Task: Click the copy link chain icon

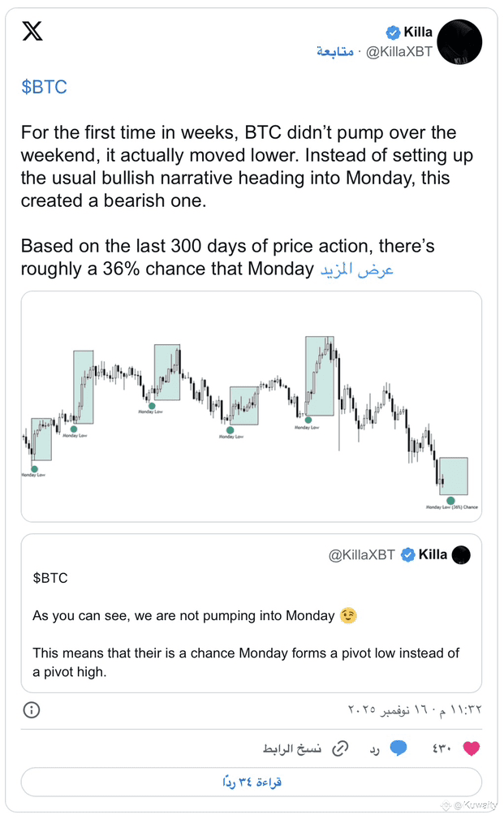Action: tap(341, 748)
